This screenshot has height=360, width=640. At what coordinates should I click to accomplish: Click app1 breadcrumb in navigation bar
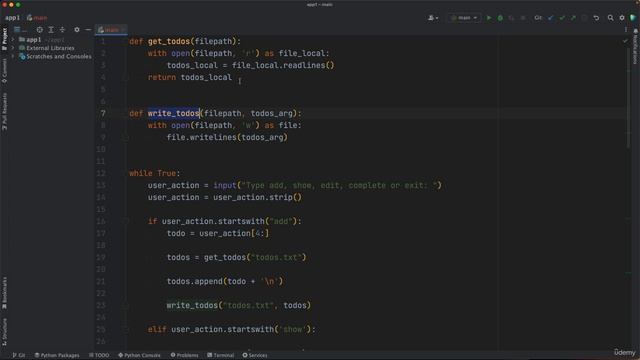tap(12, 18)
